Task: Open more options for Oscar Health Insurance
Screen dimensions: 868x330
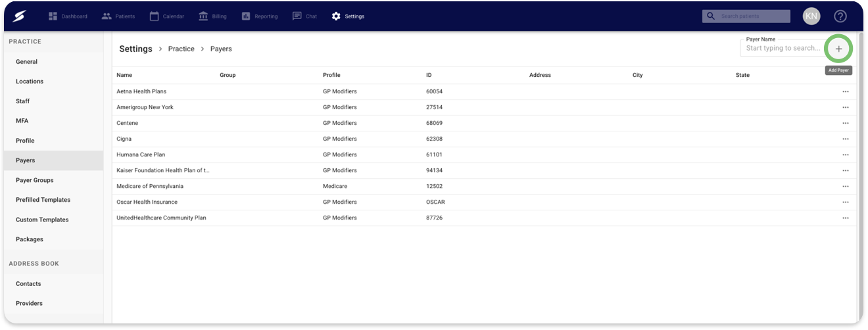Action: click(x=846, y=202)
